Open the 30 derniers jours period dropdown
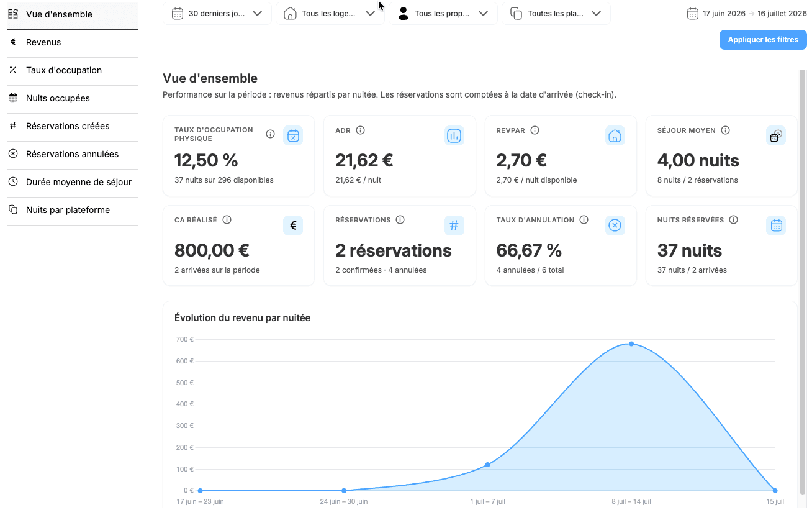The image size is (812, 515). 217,14
